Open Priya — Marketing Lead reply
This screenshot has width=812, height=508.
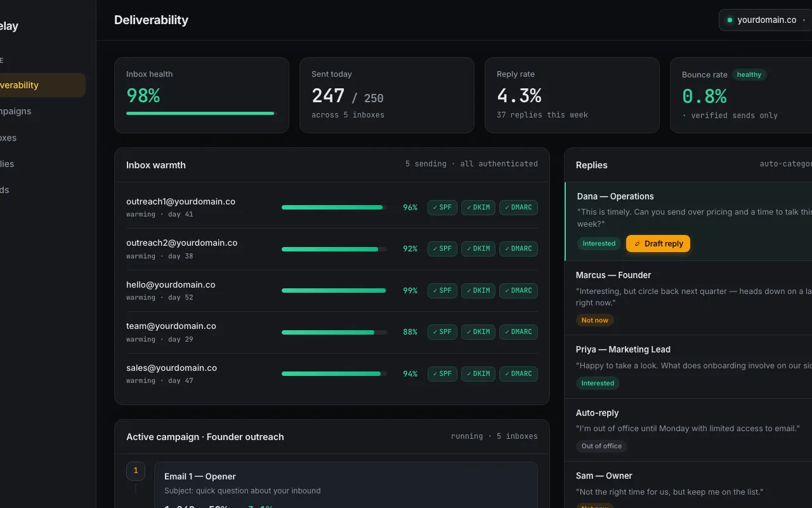(x=688, y=367)
